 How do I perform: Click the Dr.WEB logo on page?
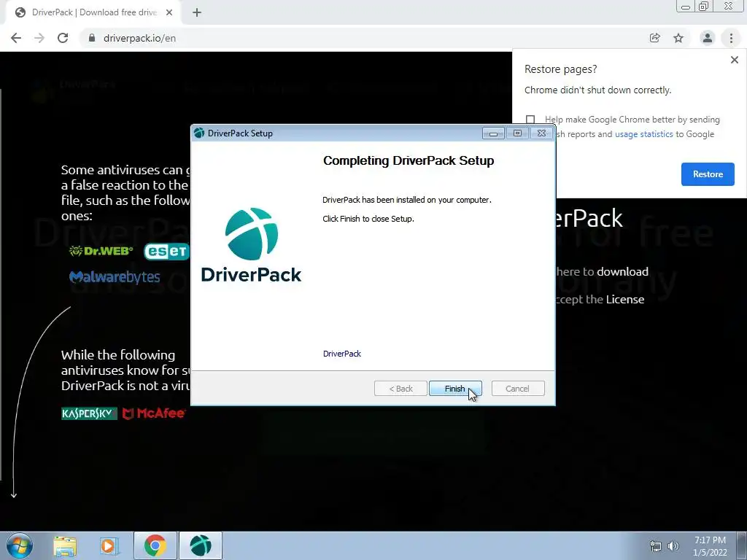pyautogui.click(x=101, y=251)
